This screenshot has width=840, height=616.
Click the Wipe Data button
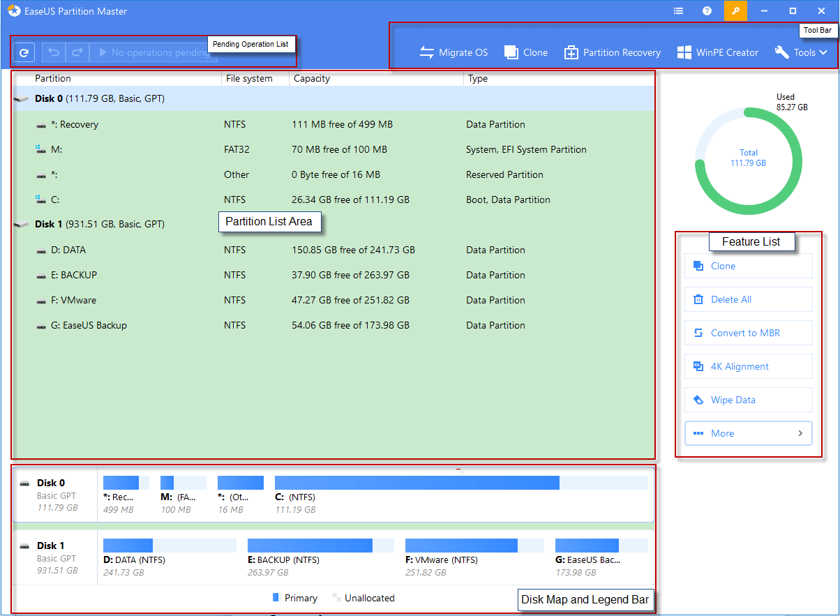(749, 400)
